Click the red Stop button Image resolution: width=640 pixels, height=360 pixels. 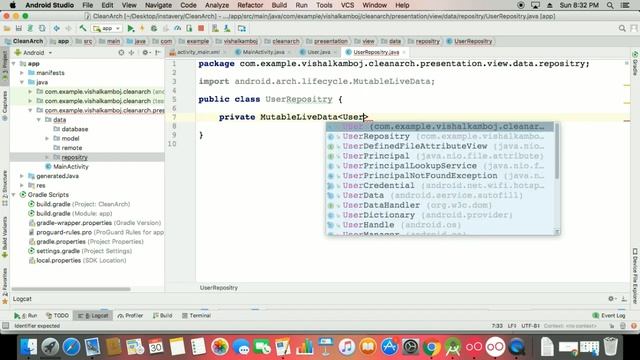(x=201, y=29)
